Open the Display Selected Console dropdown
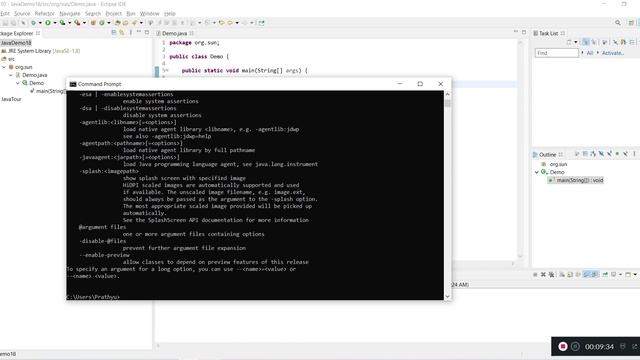Image resolution: width=640 pixels, height=360 pixels. pos(620,274)
